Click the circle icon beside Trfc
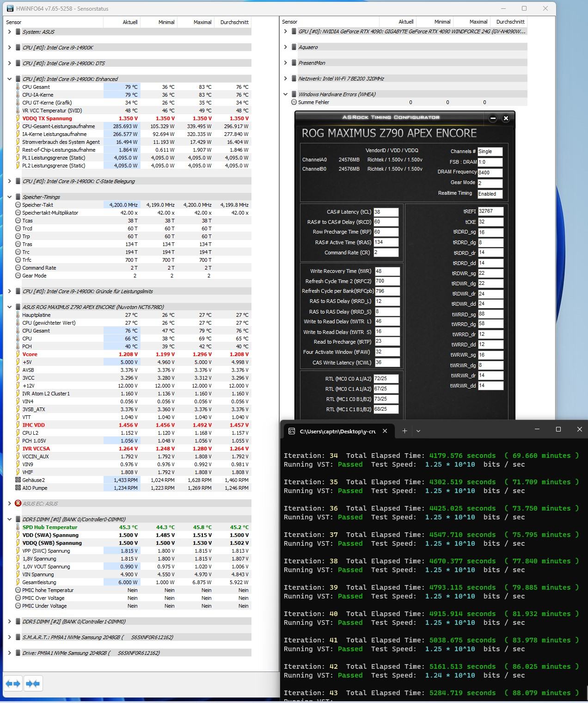 pos(18,260)
